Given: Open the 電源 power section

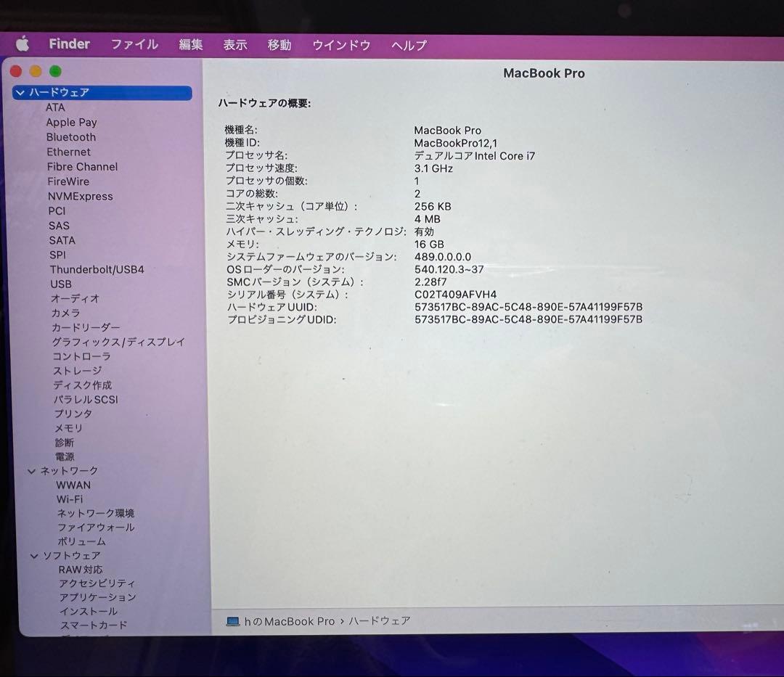Looking at the screenshot, I should coord(65,456).
